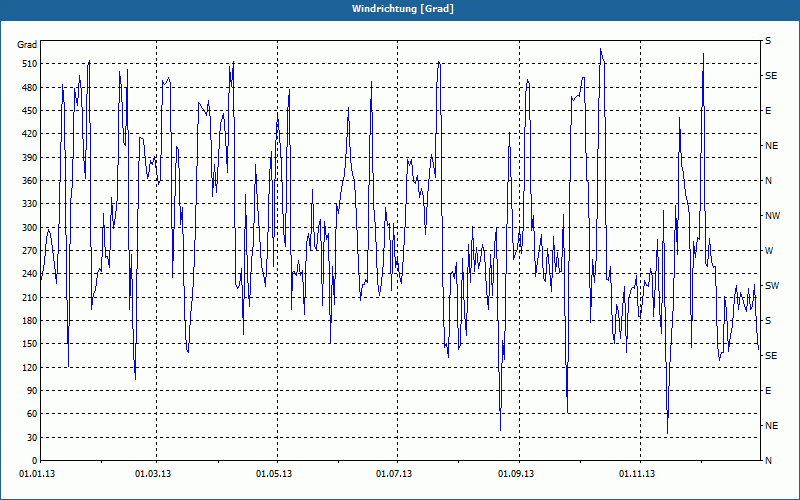Viewport: 800px width, 500px height.
Task: Select the W compass label on right axis
Action: [x=769, y=251]
